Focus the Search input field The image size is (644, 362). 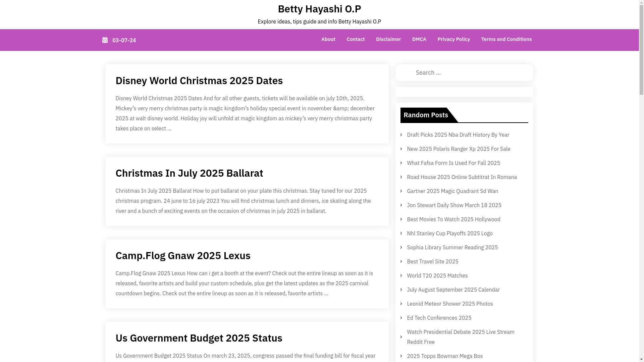pyautogui.click(x=464, y=73)
